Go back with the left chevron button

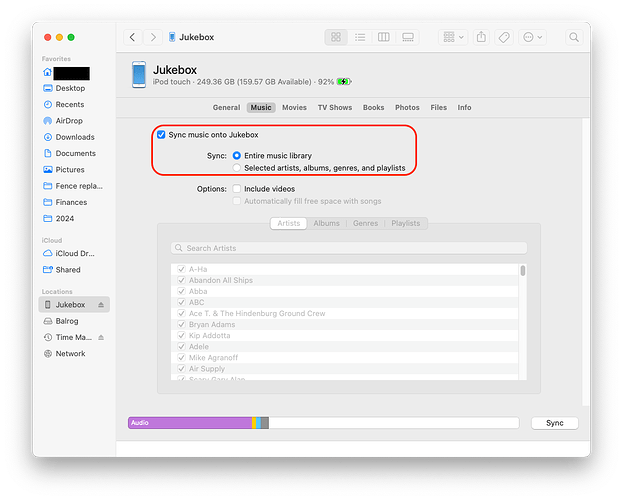click(133, 37)
